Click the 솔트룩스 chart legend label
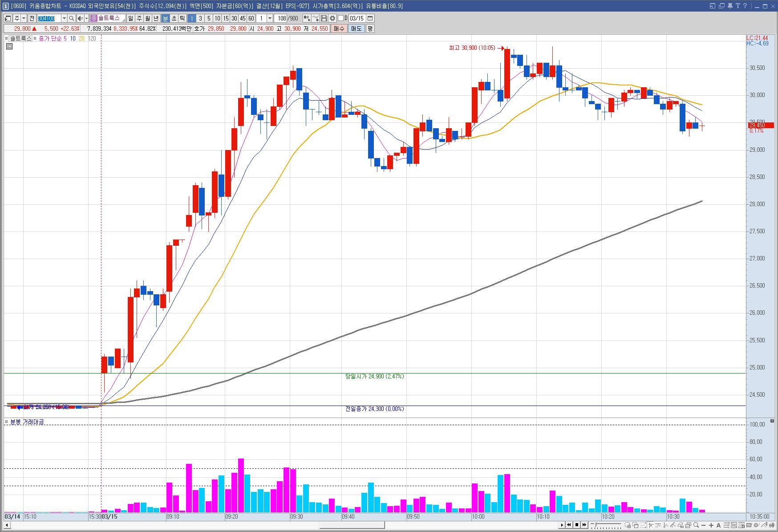Viewport: 778px width, 532px height. [21, 39]
